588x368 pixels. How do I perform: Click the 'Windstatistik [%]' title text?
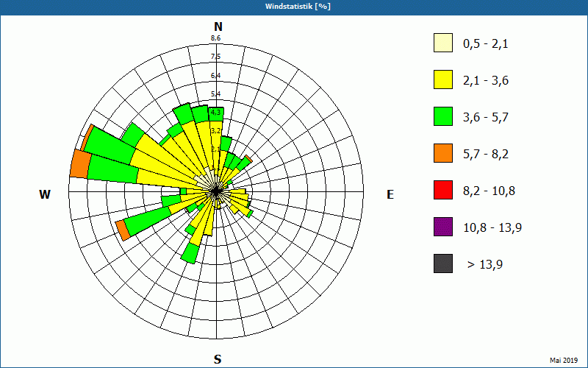pyautogui.click(x=298, y=7)
